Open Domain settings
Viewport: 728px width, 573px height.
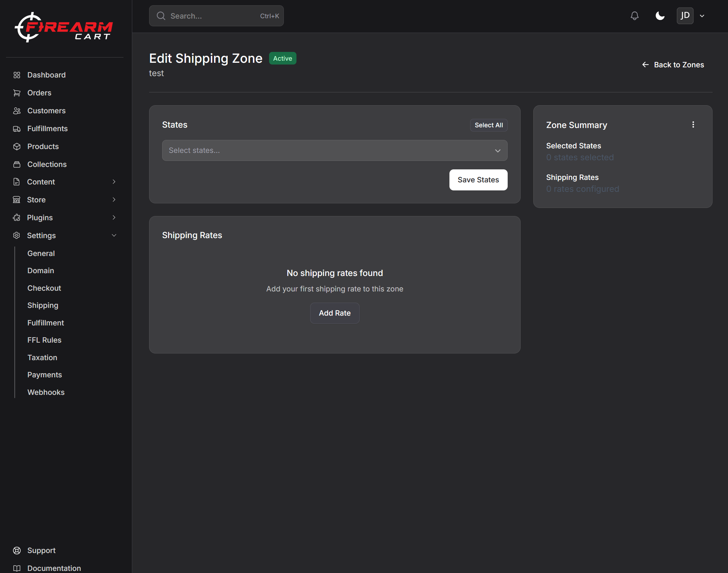41,271
